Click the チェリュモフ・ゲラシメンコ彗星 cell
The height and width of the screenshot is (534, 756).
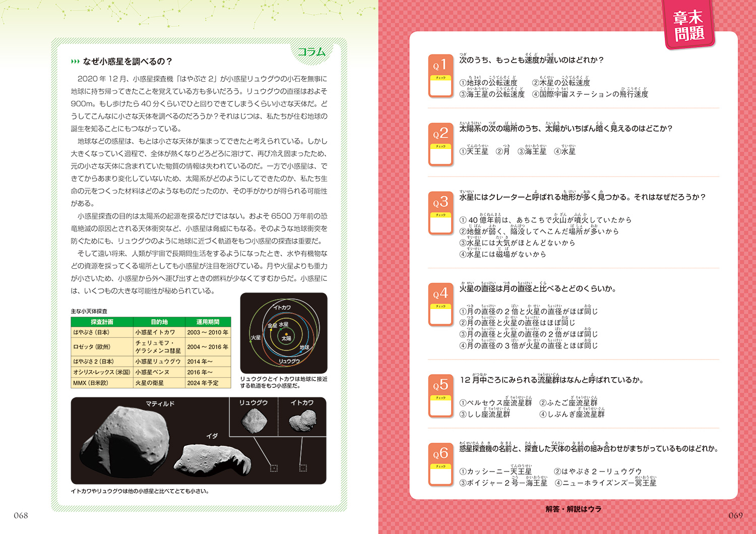[159, 347]
